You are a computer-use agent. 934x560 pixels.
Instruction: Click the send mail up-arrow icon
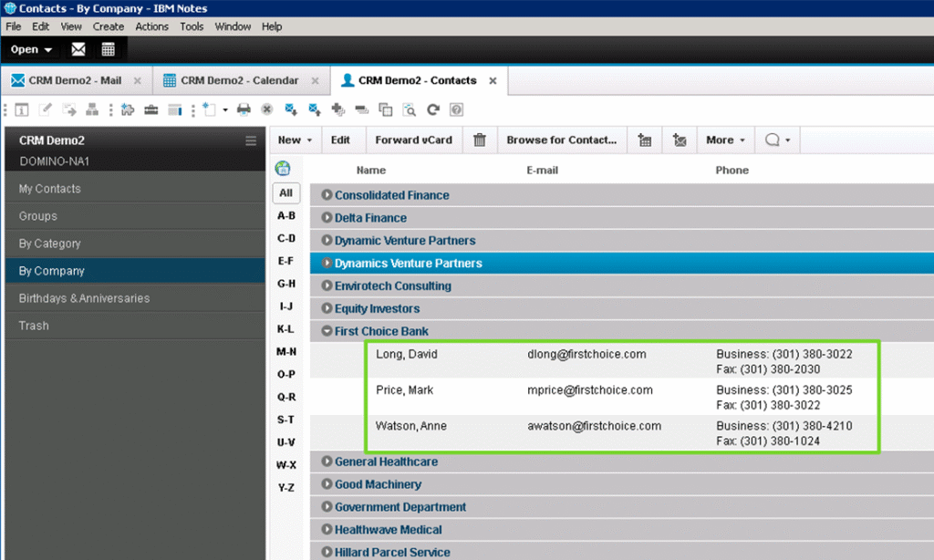(315, 109)
